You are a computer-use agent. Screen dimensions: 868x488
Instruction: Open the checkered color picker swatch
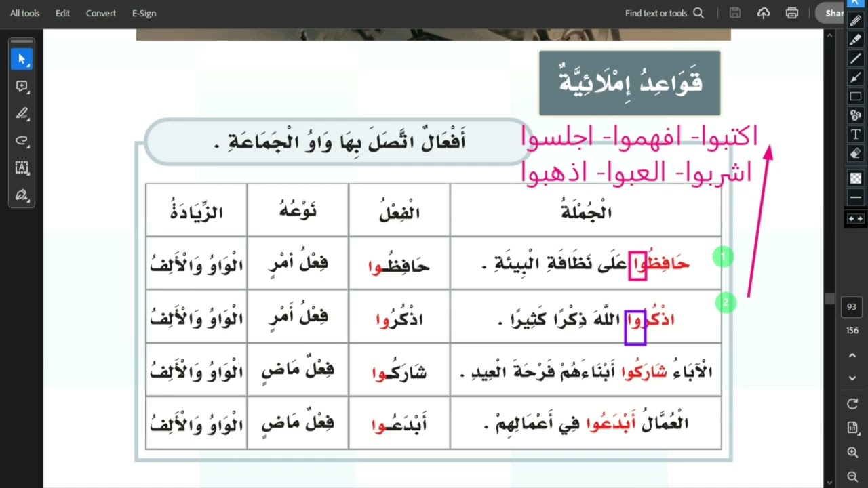point(856,178)
